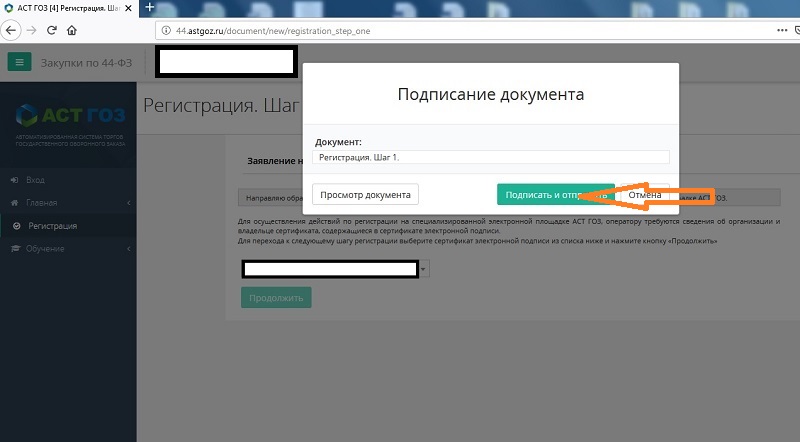Expand the Главная submenu chevron
800x442 pixels.
129,203
